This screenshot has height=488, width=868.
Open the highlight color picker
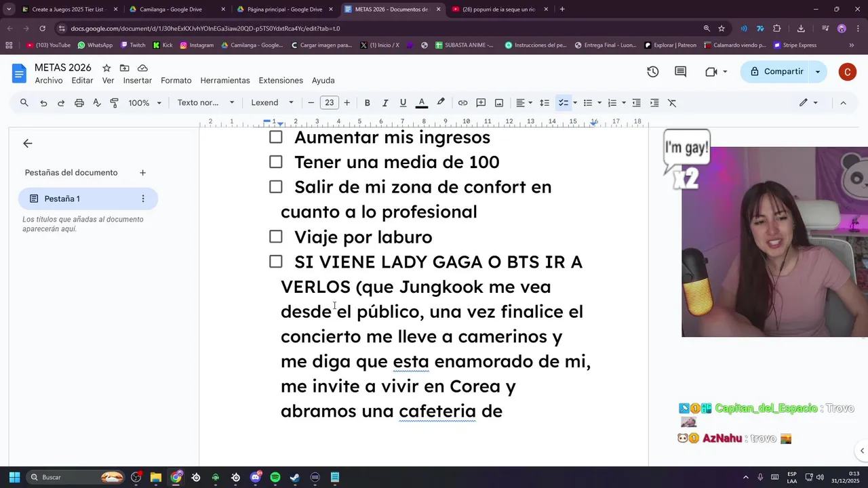coord(441,103)
